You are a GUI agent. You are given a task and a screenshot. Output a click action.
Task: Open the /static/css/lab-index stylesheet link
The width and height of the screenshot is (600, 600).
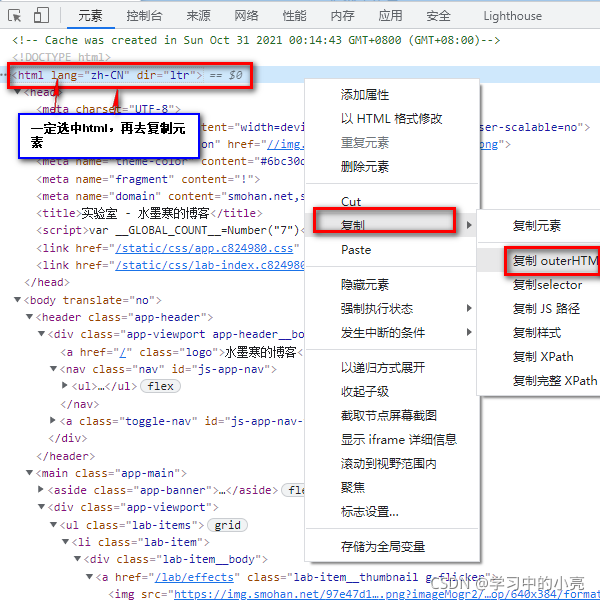[210, 265]
